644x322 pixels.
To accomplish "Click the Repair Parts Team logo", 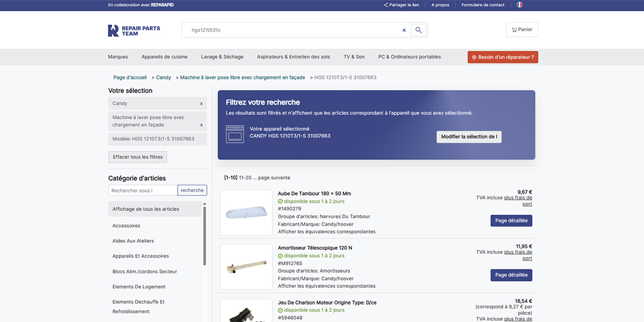I will pyautogui.click(x=126, y=30).
